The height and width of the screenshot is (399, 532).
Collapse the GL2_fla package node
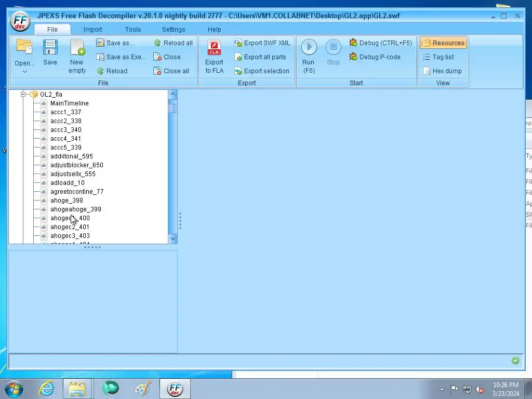coord(23,95)
